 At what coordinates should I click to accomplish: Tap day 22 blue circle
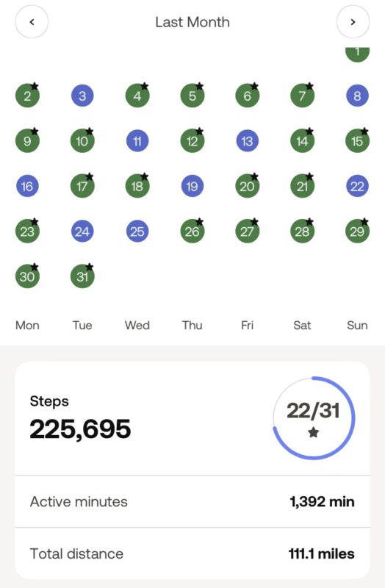(x=357, y=186)
